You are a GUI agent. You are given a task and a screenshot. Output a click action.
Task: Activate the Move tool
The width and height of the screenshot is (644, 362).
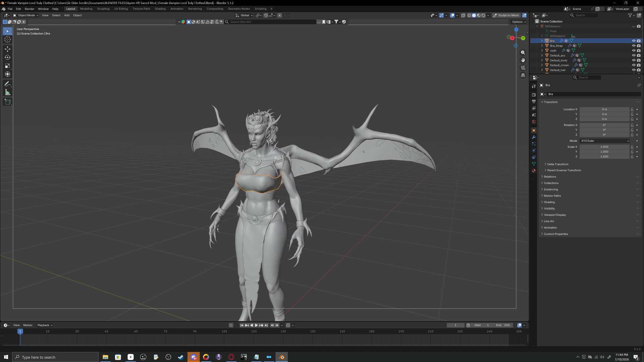tap(7, 49)
